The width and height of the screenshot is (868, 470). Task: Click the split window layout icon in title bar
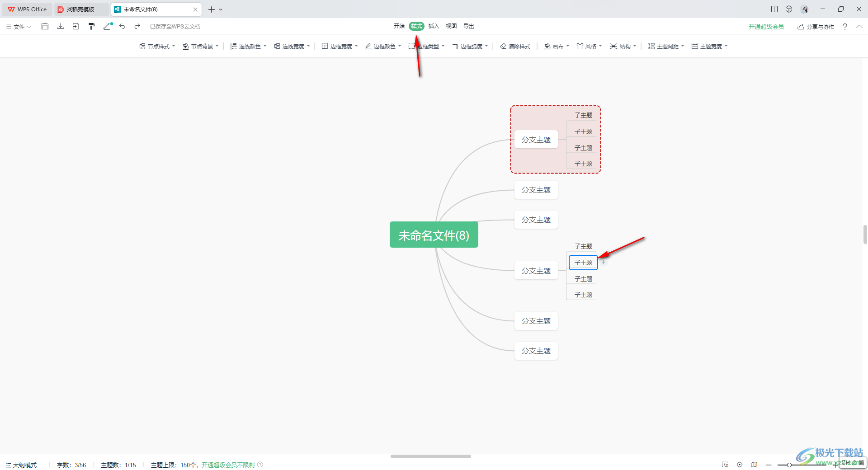tap(774, 9)
